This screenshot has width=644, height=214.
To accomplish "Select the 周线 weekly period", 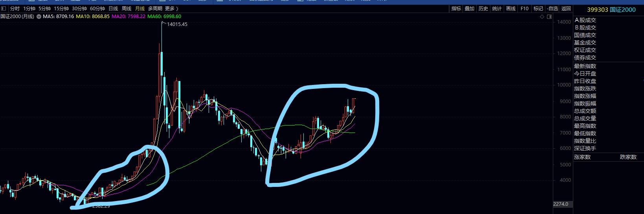I will coord(127,8).
